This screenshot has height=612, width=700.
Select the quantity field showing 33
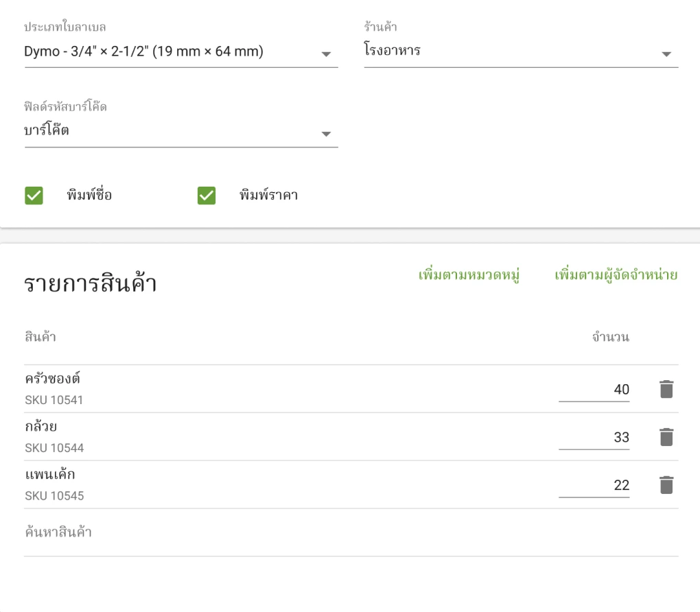tap(594, 438)
